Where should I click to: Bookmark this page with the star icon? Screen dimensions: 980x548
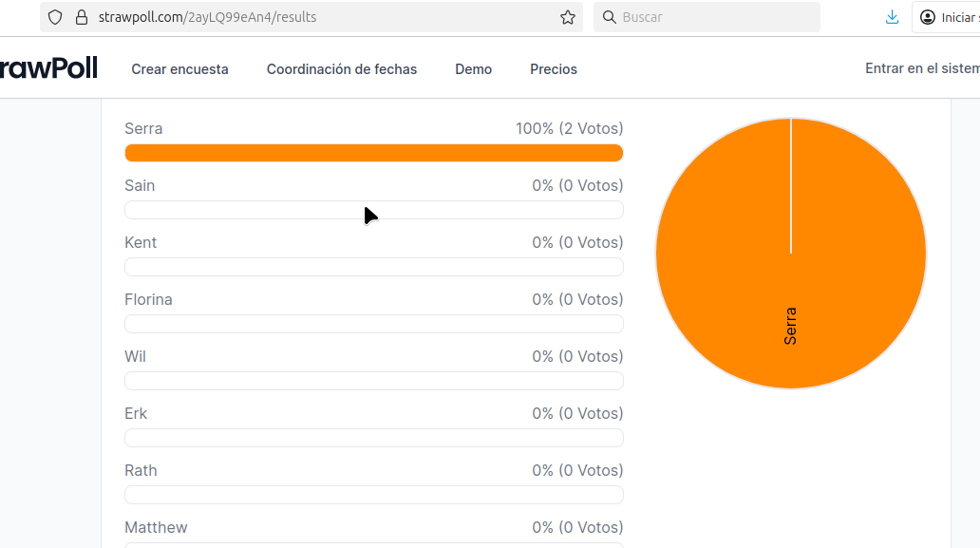[568, 17]
